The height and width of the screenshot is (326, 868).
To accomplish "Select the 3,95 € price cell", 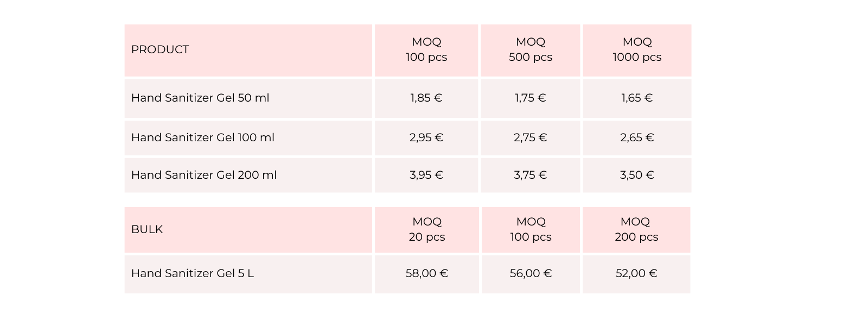I will [426, 175].
